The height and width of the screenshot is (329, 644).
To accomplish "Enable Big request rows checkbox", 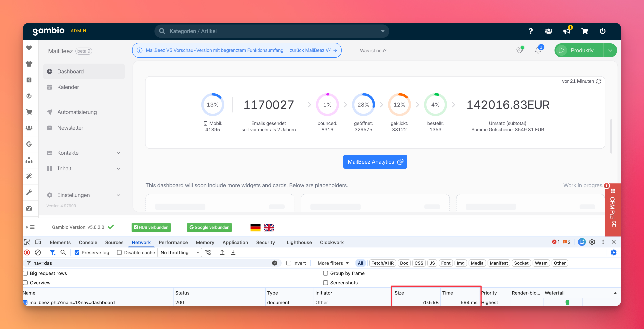I will pos(25,273).
